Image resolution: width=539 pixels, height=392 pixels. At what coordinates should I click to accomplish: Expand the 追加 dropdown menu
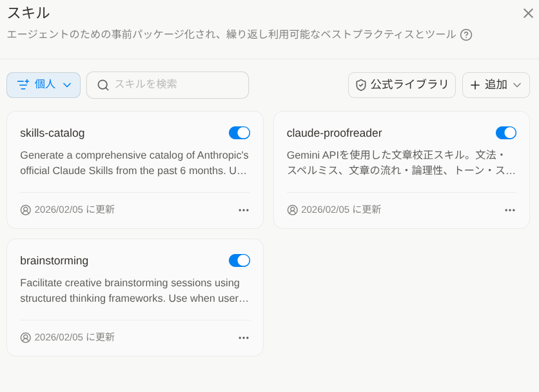tap(496, 85)
